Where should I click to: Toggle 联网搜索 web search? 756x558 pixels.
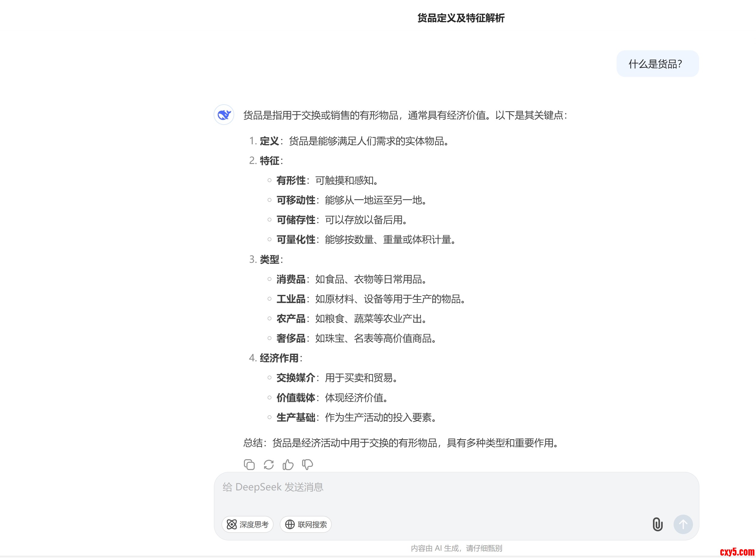[305, 524]
